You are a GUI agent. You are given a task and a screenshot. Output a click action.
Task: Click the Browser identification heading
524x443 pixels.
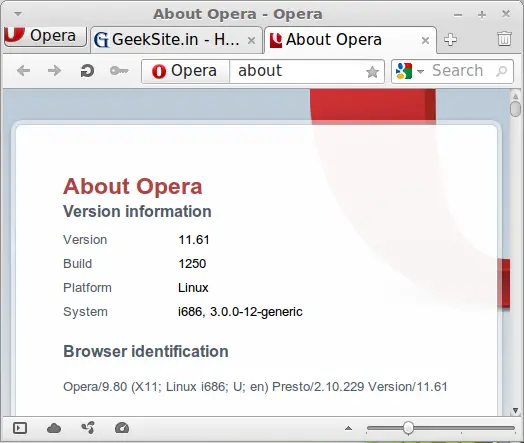pyautogui.click(x=146, y=351)
